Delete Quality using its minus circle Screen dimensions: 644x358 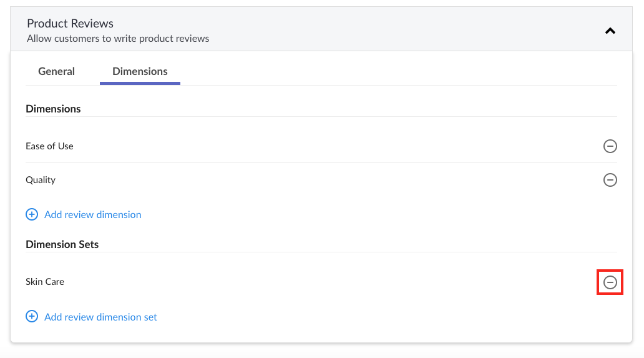(610, 179)
